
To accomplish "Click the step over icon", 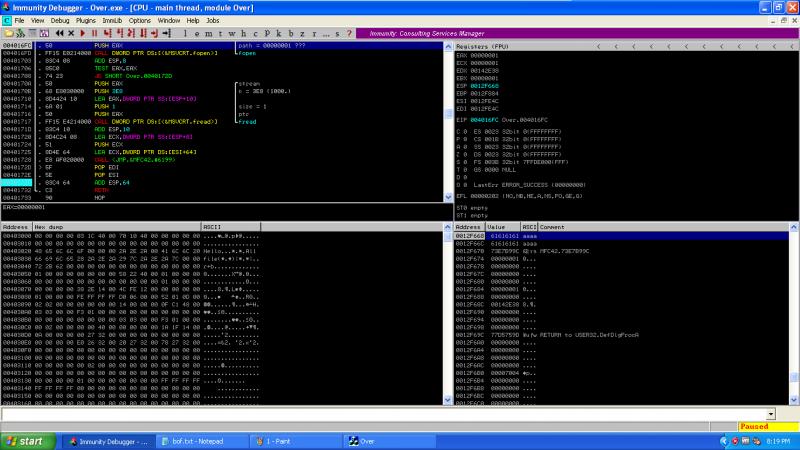I will pyautogui.click(x=119, y=33).
